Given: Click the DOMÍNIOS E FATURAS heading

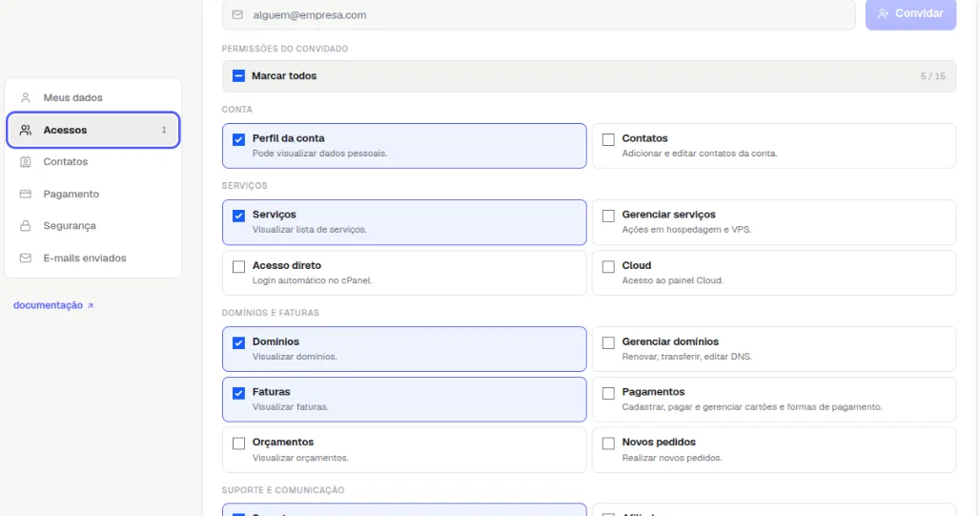Looking at the screenshot, I should point(271,313).
